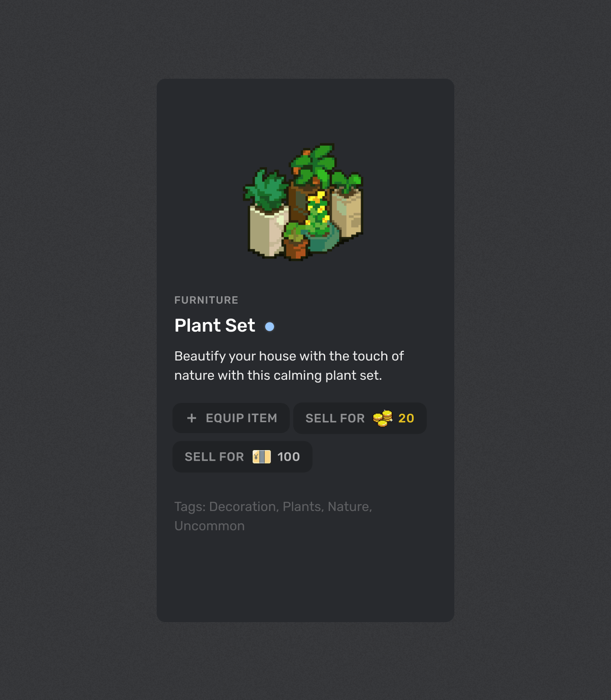611x700 pixels.
Task: Click the SELL FOR text before banknote
Action: click(x=214, y=457)
